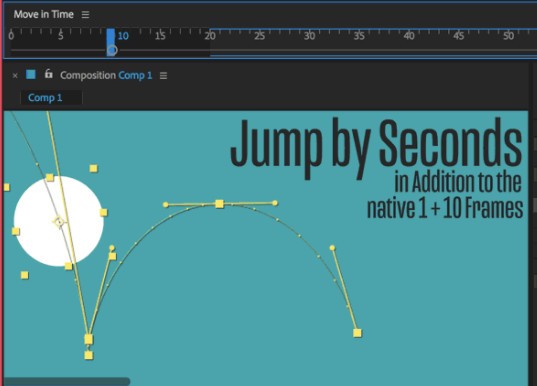Screen dimensions: 537x386
Task: Click the playhead slider knob at frame 10
Action: (x=112, y=50)
